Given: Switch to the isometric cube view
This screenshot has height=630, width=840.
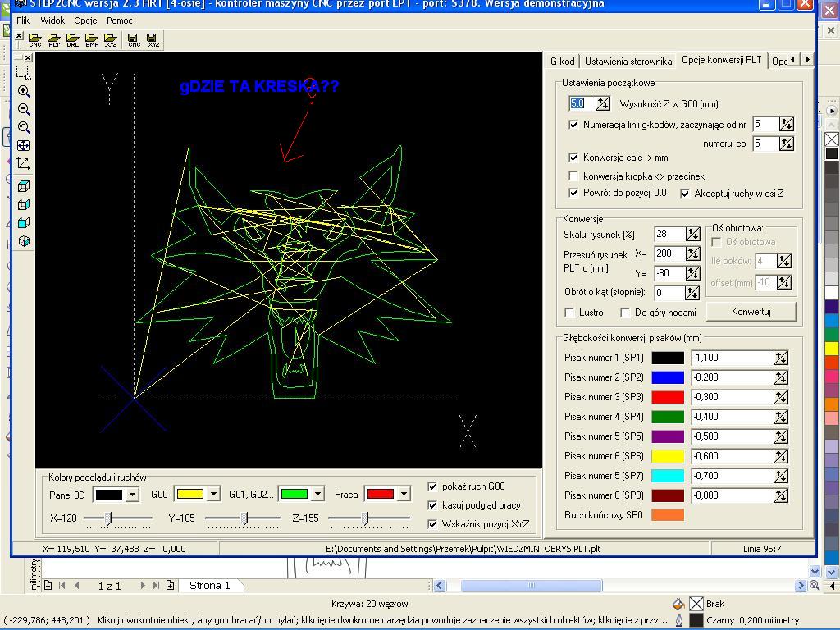Looking at the screenshot, I should [24, 241].
